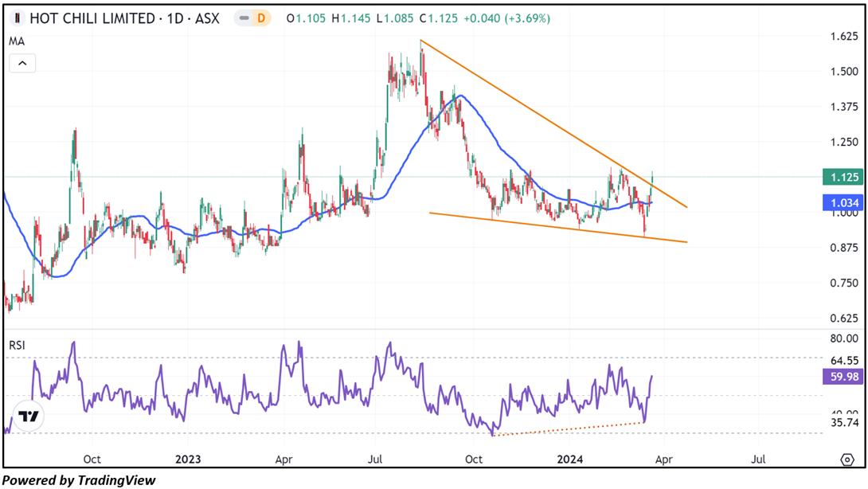Click the 1.375 price axis label

pyautogui.click(x=844, y=107)
